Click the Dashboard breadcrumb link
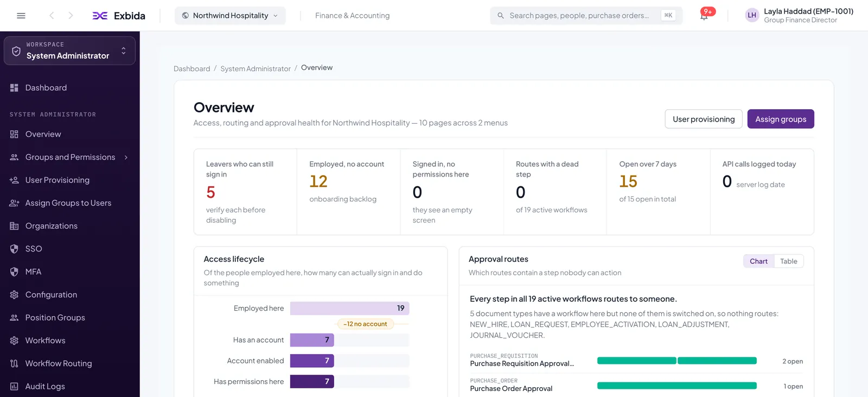The image size is (868, 397). point(192,68)
